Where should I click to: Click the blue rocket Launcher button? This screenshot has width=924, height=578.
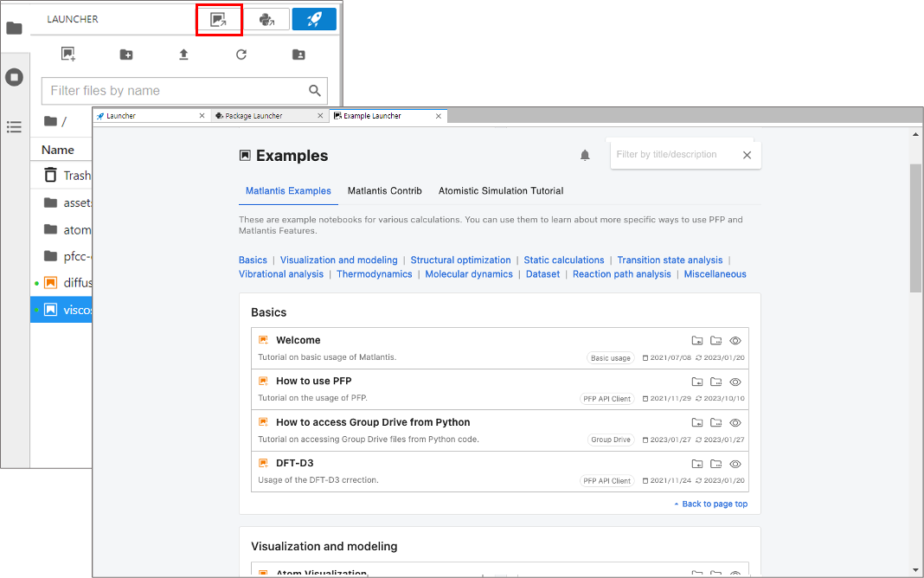point(314,19)
